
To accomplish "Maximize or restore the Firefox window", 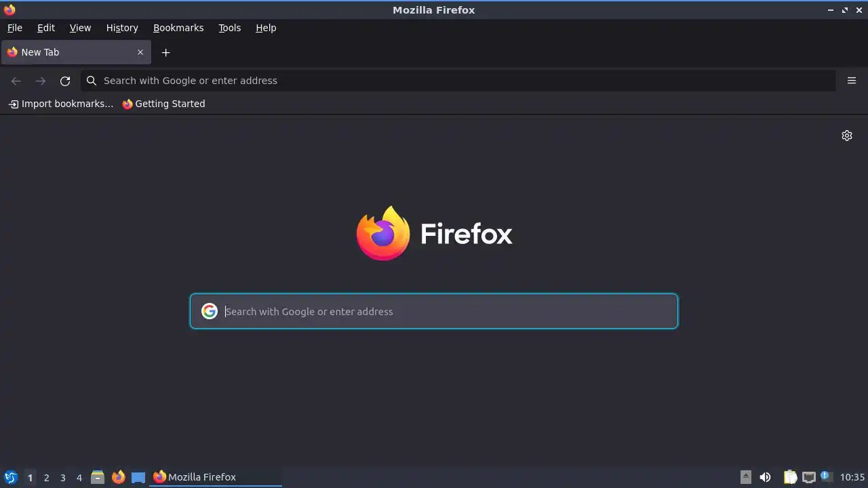I will 845,10.
